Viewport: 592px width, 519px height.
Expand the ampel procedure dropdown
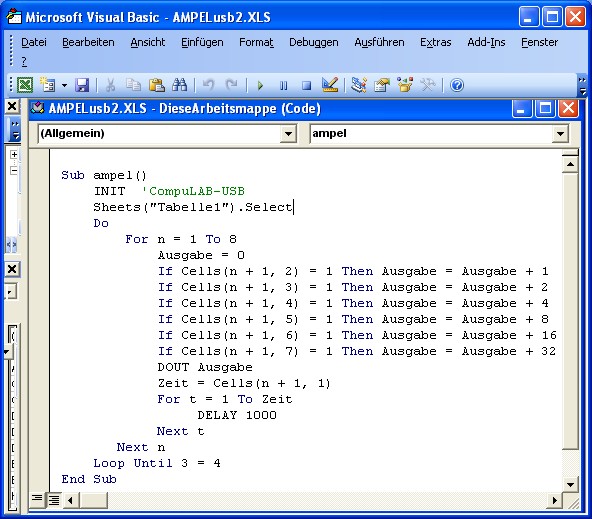560,134
